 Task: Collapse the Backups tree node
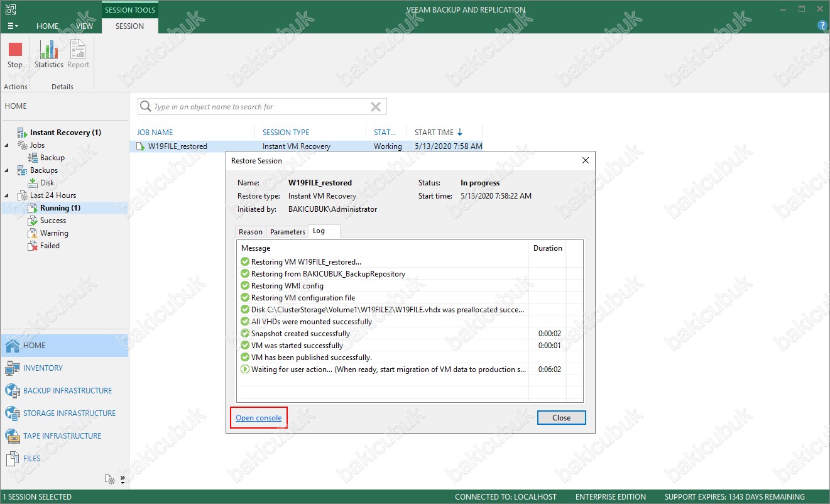tap(8, 170)
